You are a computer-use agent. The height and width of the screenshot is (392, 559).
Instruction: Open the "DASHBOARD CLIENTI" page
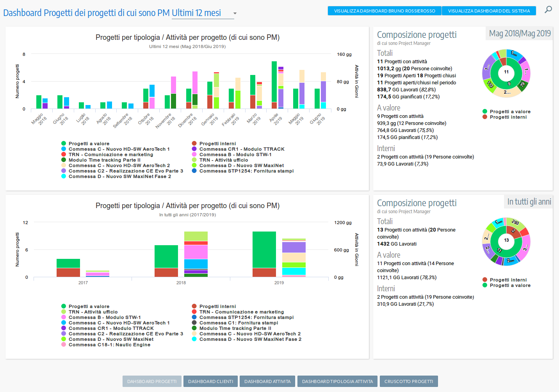coord(210,381)
